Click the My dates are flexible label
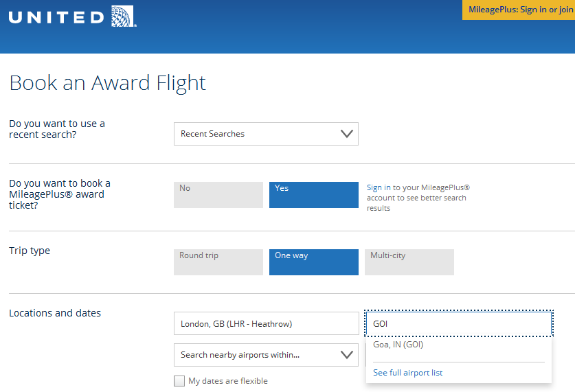Screen dimensions: 575x392 [228, 381]
